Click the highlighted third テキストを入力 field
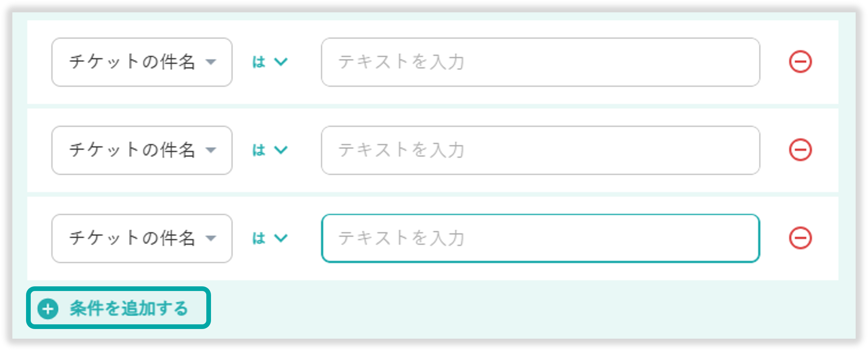This screenshot has height=351, width=868. tap(540, 238)
